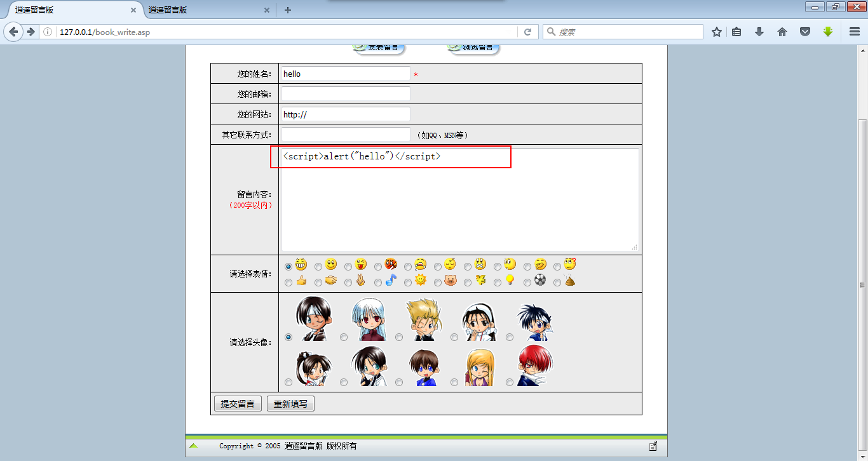Choose the blonde long-haired girl avatar
Screen dimensions: 868x461
480,366
